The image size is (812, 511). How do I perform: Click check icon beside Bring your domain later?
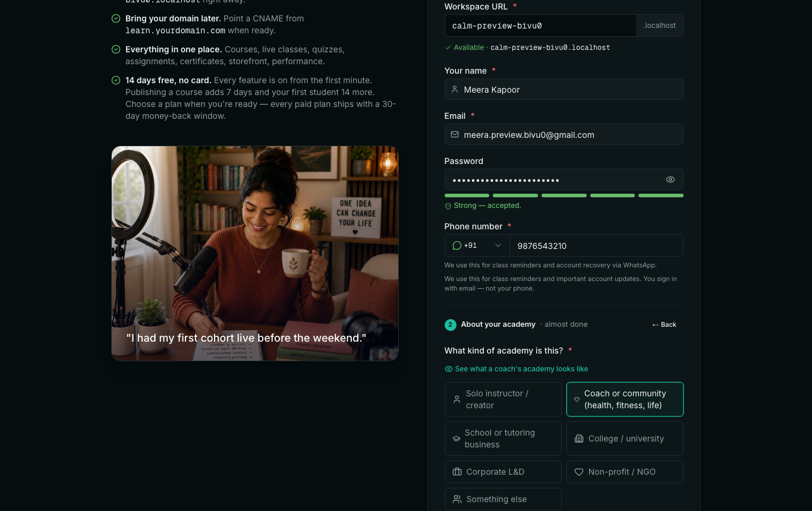tap(116, 18)
